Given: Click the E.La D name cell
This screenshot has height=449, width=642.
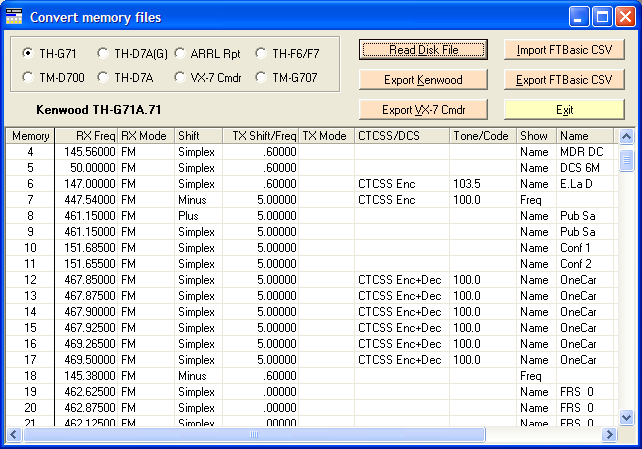Looking at the screenshot, I should tap(585, 184).
